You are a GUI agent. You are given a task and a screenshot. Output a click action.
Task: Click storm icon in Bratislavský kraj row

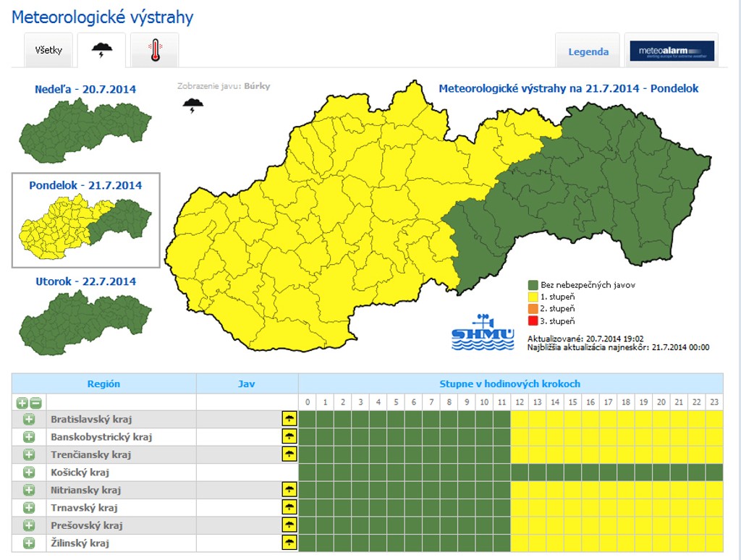pyautogui.click(x=289, y=419)
